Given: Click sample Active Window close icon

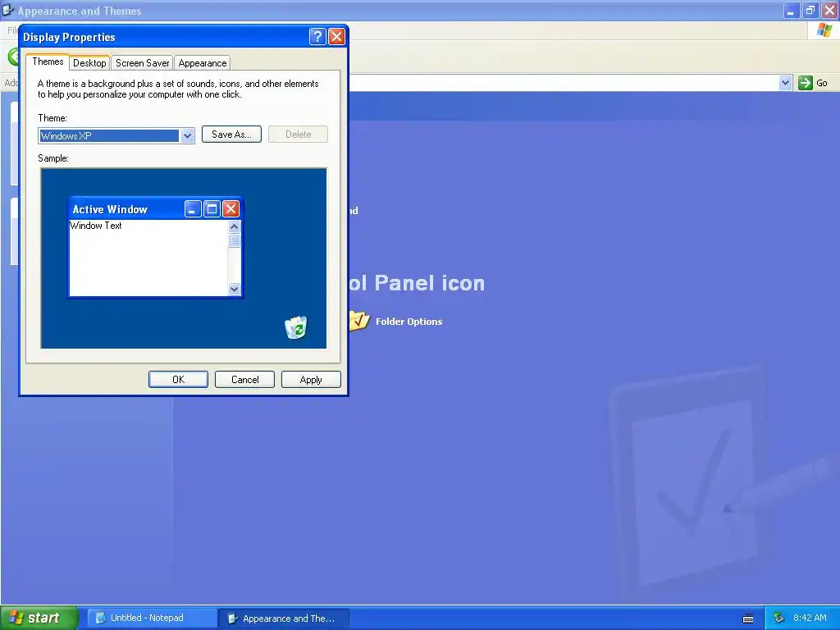Looking at the screenshot, I should pos(231,209).
